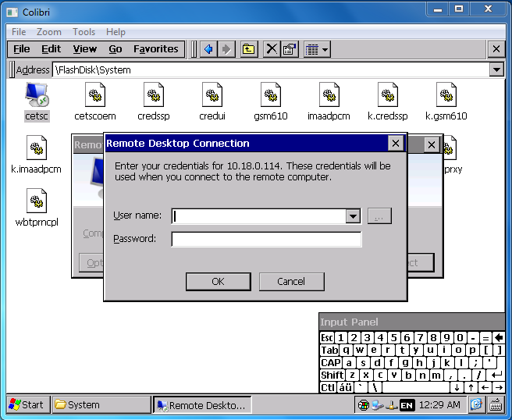Select the imaadpcm file icon
Viewport: 512px width, 420px height.
pos(329,101)
